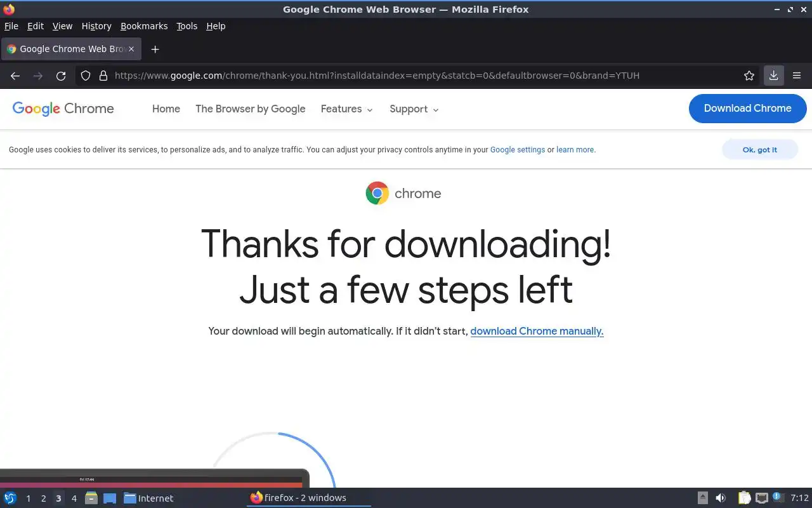Expand the Features dropdown in site nav
The image size is (812, 508).
coord(347,109)
